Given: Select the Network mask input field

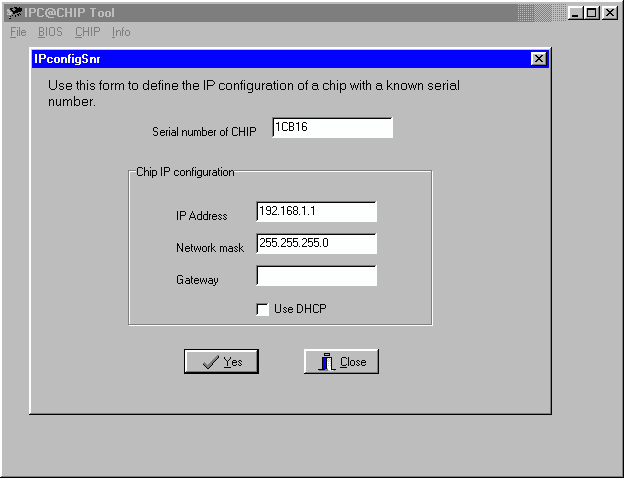Looking at the screenshot, I should tap(316, 244).
